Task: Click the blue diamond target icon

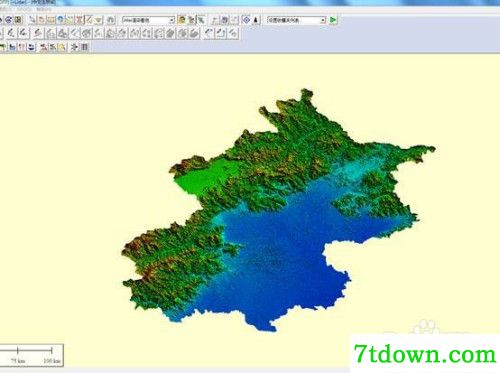Action: point(246,20)
